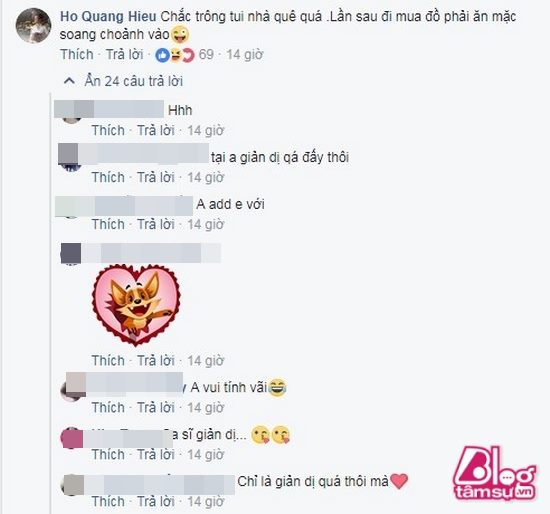Viewport: 550px width, 514px height.
Task: Open the Ho Quang Hieu profile link
Action: click(x=108, y=16)
